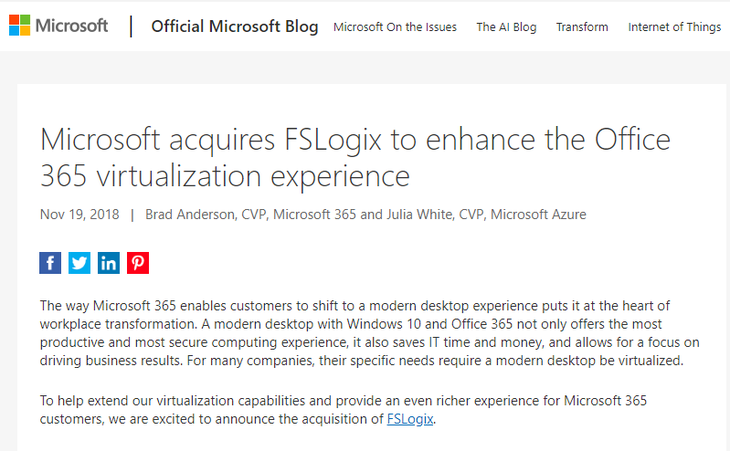Image resolution: width=730 pixels, height=451 pixels.
Task: Open The AI Blog section
Action: 507,27
